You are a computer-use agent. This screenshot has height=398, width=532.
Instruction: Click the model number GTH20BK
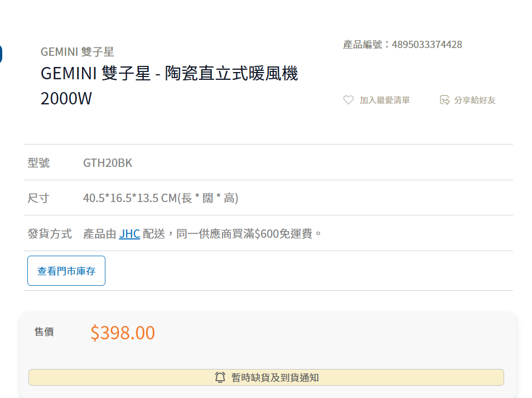108,163
